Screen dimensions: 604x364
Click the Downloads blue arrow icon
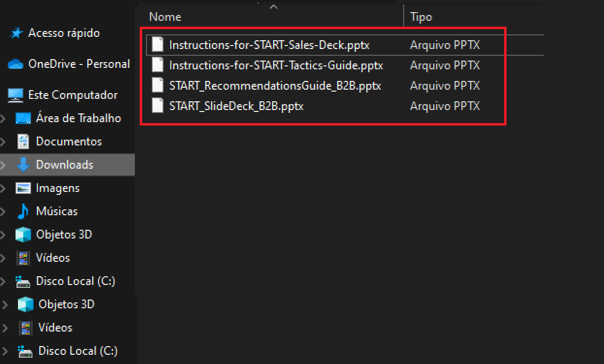pos(23,165)
